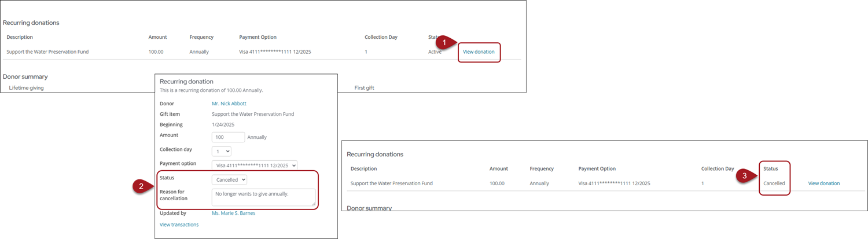Open View donation link in the Cancelled row
Screen dimensions: 868x239
(x=823, y=183)
